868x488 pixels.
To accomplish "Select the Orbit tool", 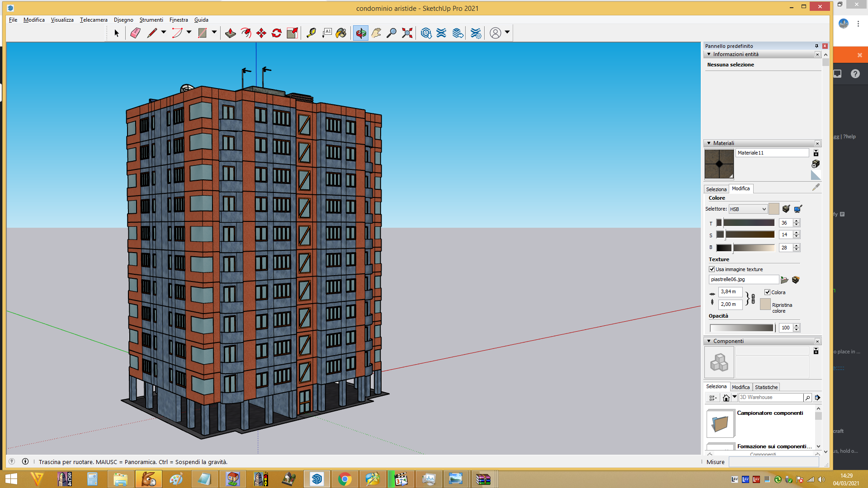I will 361,33.
